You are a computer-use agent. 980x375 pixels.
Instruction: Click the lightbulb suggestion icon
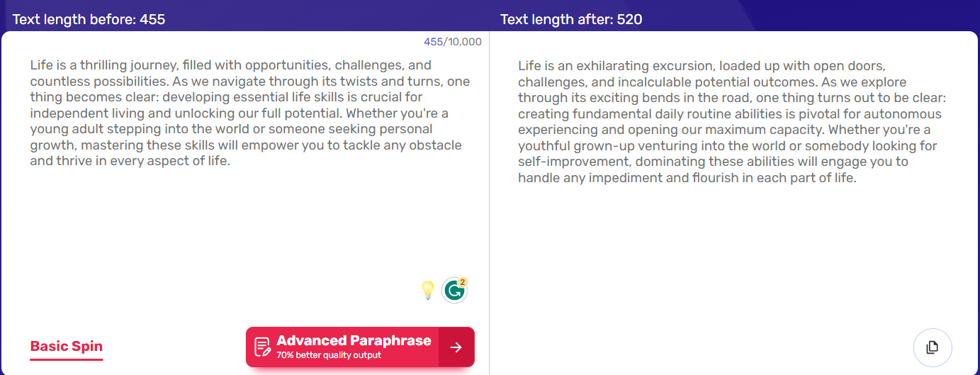(x=427, y=290)
